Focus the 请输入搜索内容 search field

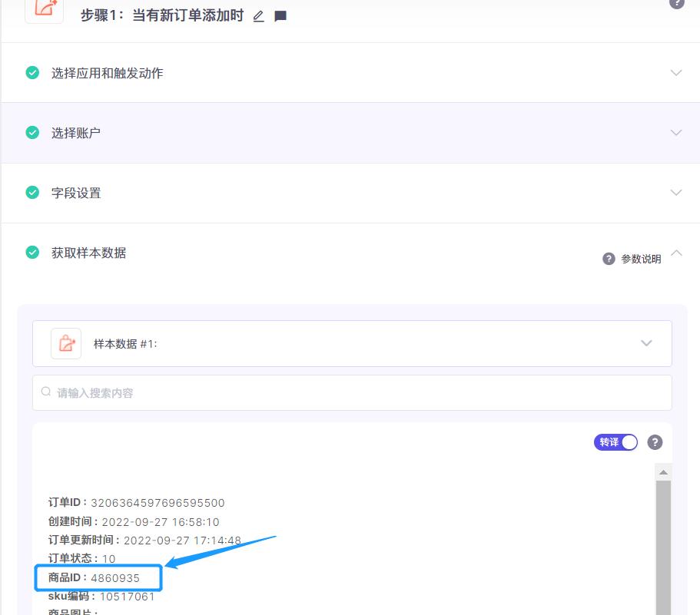[353, 392]
